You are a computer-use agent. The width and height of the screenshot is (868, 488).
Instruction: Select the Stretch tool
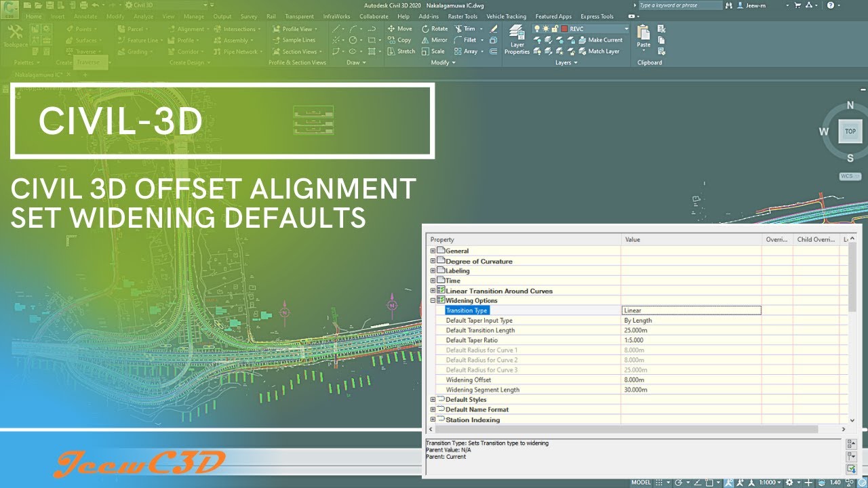pos(401,52)
